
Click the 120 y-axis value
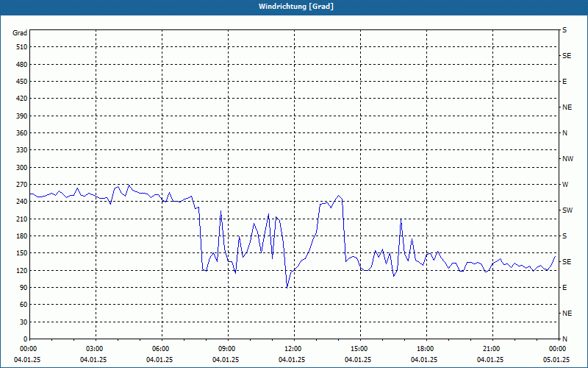22,270
